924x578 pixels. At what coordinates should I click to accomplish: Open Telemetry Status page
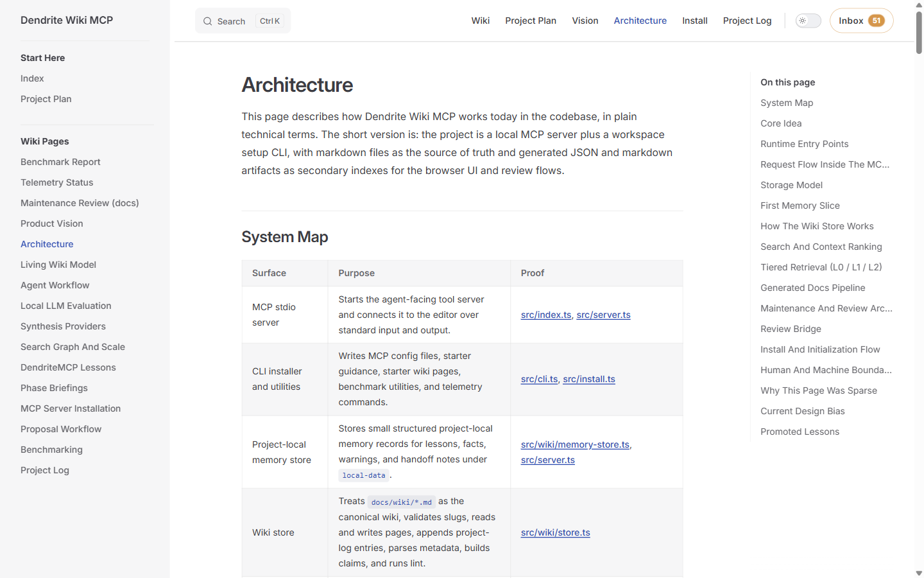pyautogui.click(x=56, y=182)
